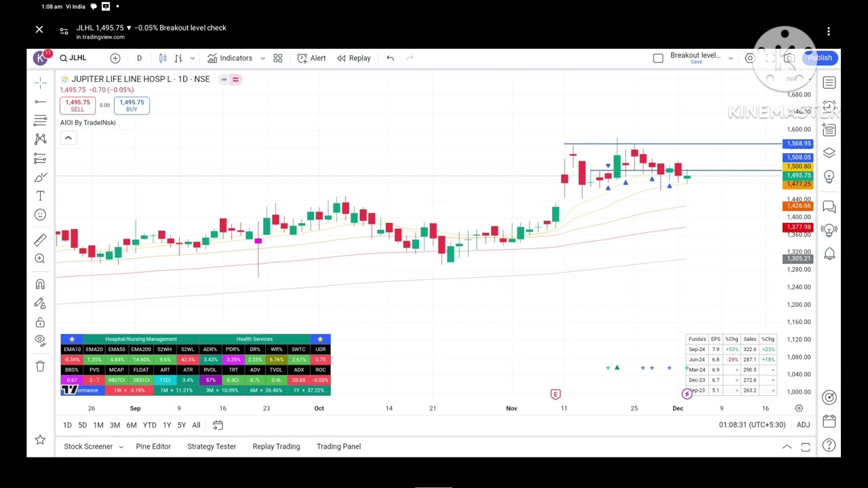Select the crosshair cursor tool

(x=40, y=83)
